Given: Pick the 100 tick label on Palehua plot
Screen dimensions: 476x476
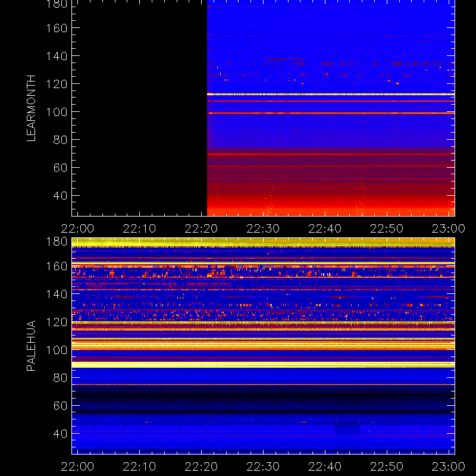Looking at the screenshot, I should [x=57, y=350].
